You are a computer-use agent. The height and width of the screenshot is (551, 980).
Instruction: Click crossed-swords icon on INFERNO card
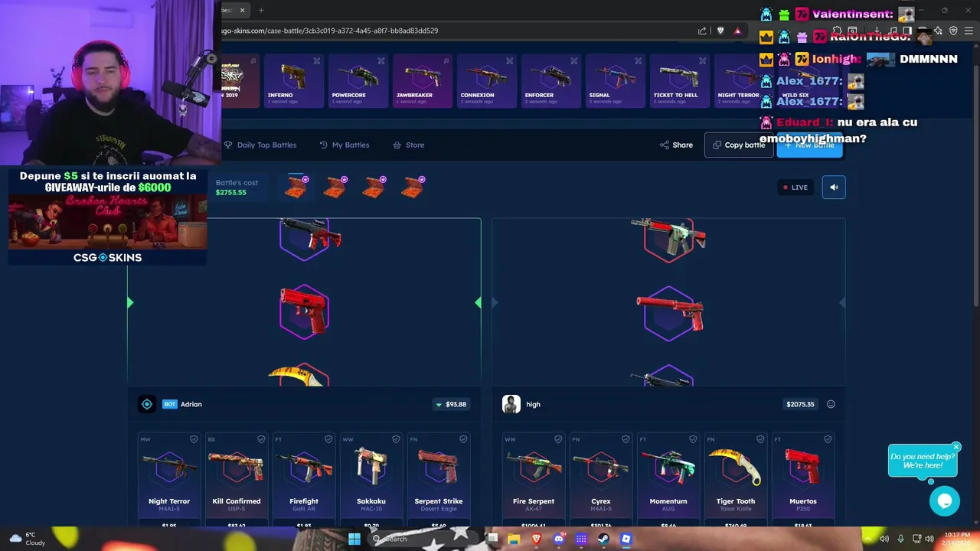[x=317, y=60]
